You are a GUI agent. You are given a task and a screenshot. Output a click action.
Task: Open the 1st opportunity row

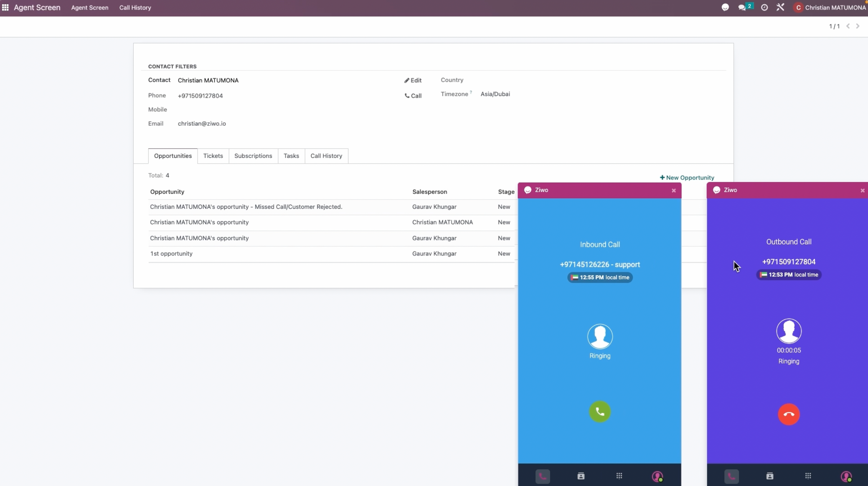332,253
